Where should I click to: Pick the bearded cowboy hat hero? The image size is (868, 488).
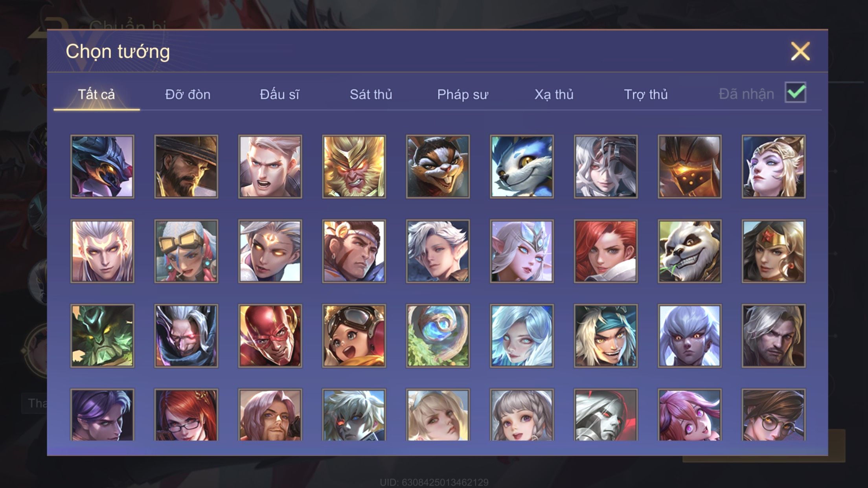(186, 167)
